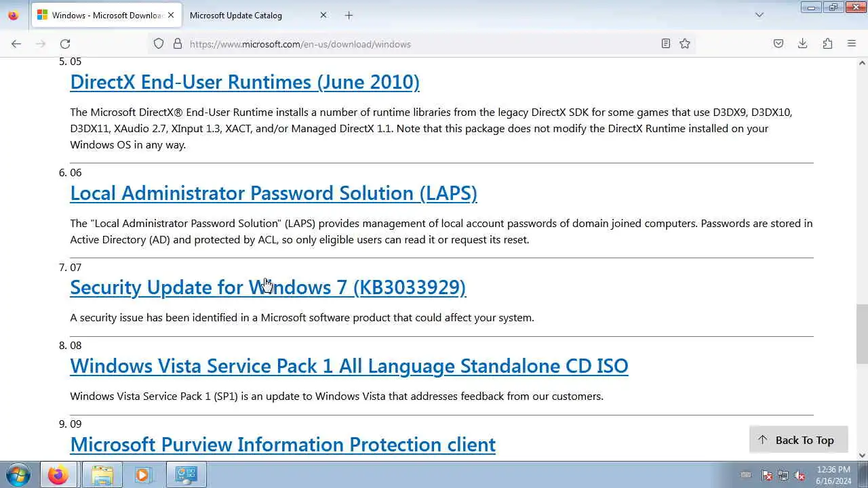Close the Windows Microsoft Download tab
The width and height of the screenshot is (868, 488).
coord(171,15)
